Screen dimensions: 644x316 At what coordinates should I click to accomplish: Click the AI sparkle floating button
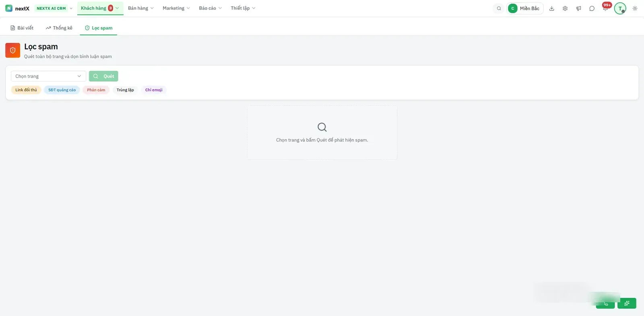tap(627, 303)
